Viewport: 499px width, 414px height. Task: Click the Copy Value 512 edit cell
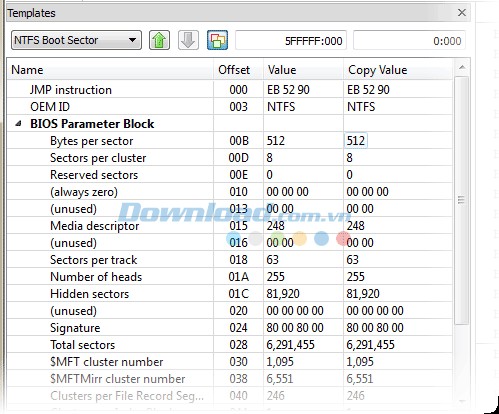[356, 141]
